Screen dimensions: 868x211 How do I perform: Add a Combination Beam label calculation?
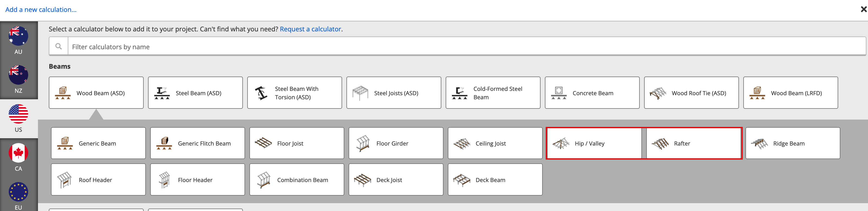pos(303,180)
